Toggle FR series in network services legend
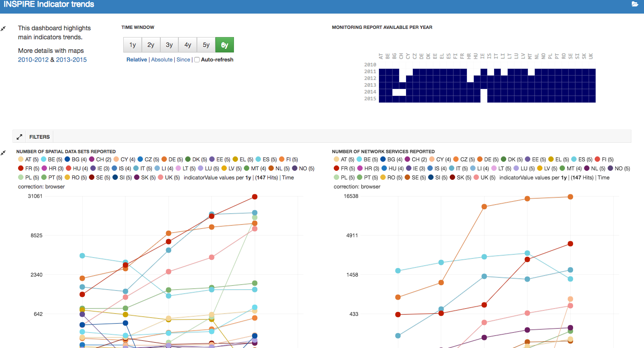 click(344, 169)
